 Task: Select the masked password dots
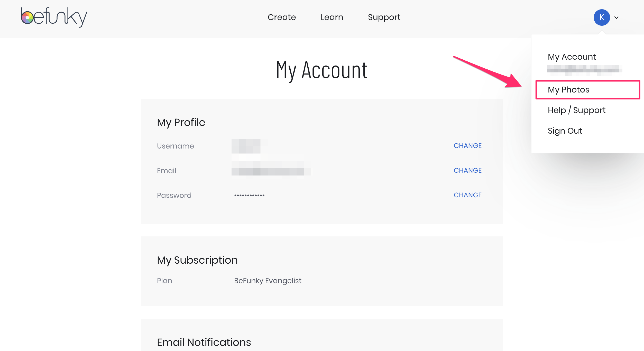[249, 196]
